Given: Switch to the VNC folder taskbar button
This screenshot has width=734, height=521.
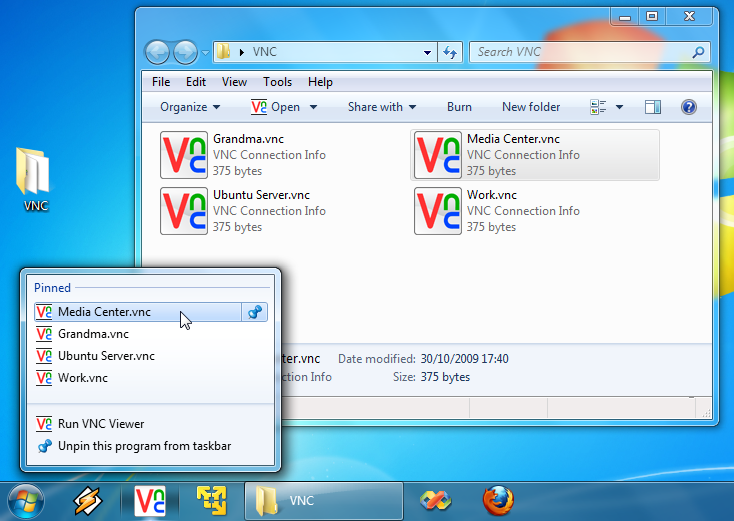Looking at the screenshot, I should 323,501.
